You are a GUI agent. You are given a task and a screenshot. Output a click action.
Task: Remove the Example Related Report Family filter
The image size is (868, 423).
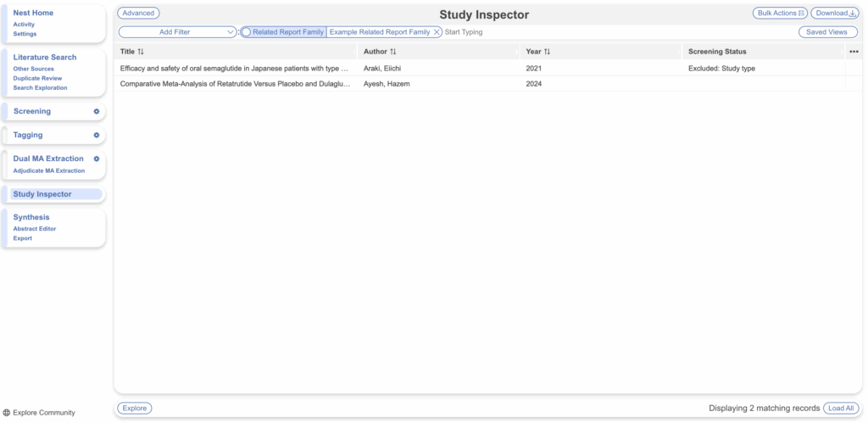pyautogui.click(x=437, y=32)
